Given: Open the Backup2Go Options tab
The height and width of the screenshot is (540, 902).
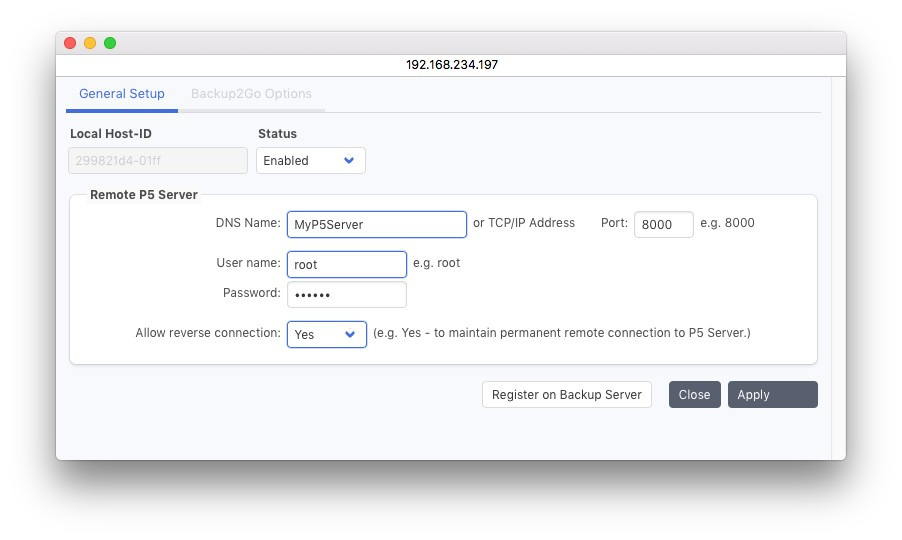Looking at the screenshot, I should (x=251, y=94).
